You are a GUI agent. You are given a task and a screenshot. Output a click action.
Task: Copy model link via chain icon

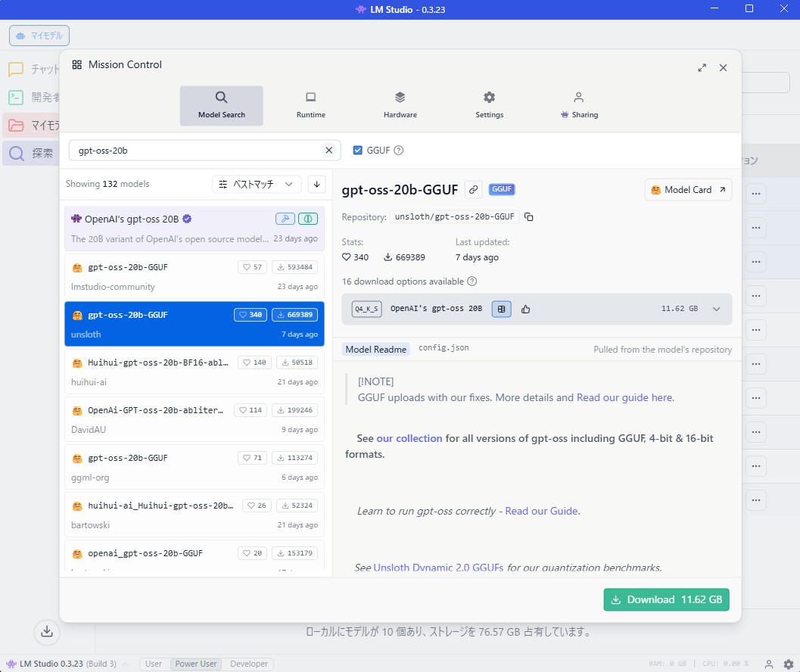click(x=474, y=189)
